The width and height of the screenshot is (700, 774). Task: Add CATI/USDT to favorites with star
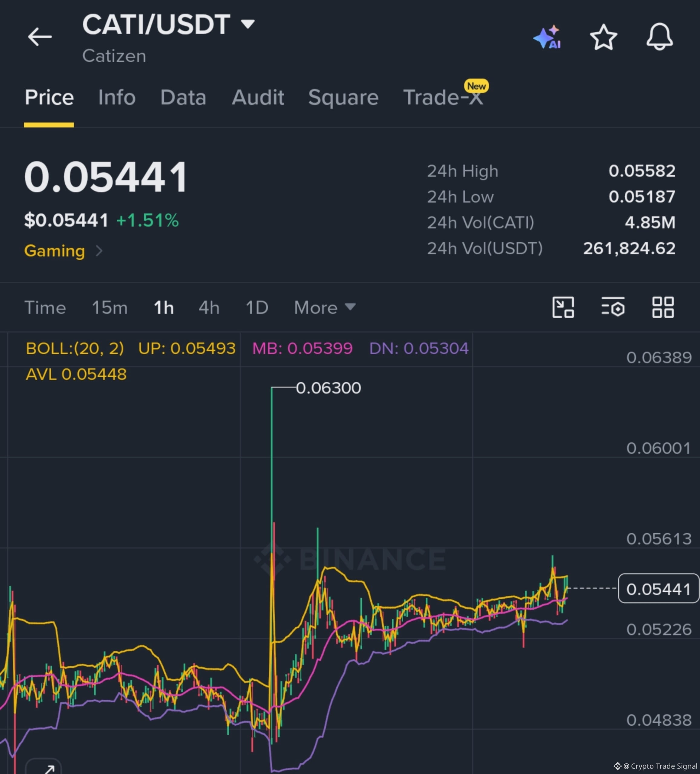[x=604, y=37]
